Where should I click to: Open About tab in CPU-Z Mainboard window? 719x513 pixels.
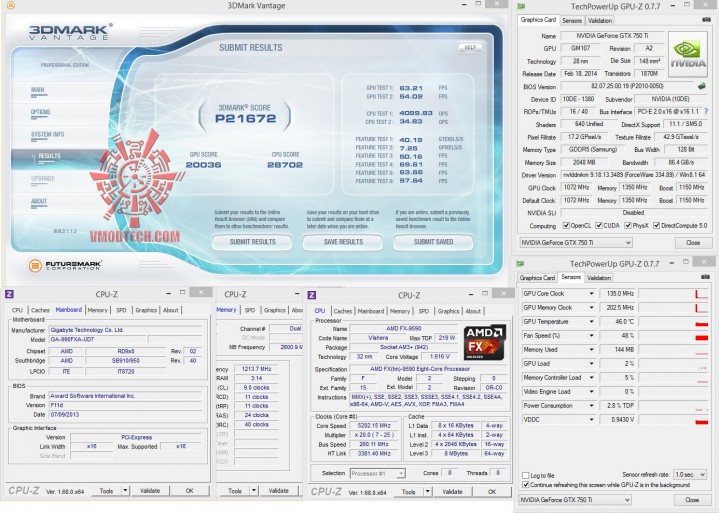[x=171, y=310]
